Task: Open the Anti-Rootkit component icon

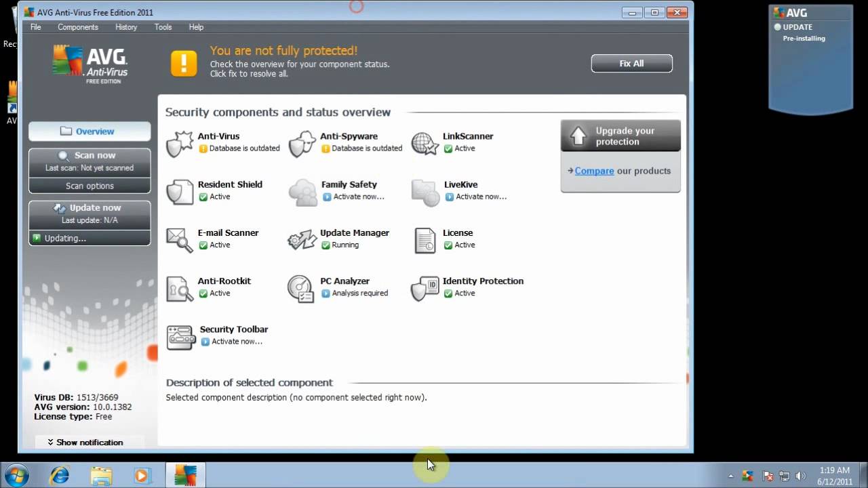Action: point(180,289)
